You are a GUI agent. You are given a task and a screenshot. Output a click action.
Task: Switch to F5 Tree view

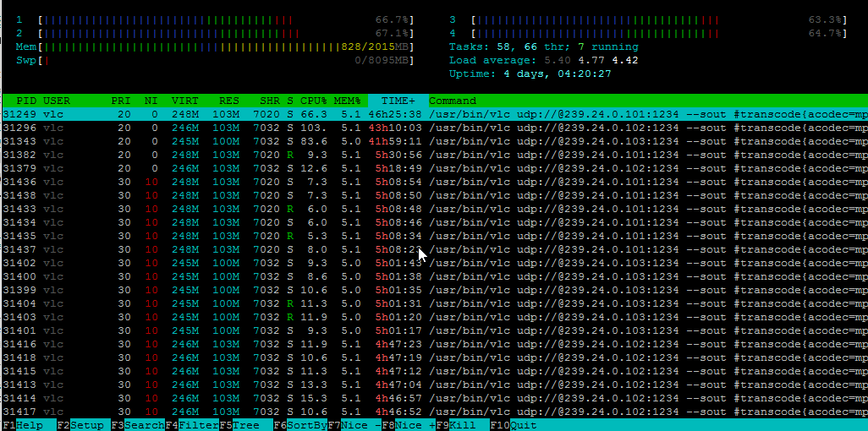coord(246,425)
